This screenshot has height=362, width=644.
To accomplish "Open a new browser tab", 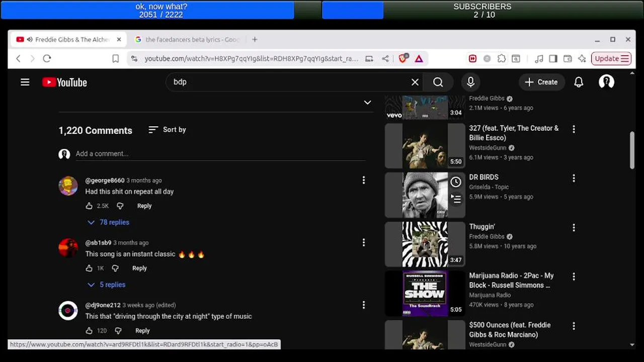I will point(255,40).
